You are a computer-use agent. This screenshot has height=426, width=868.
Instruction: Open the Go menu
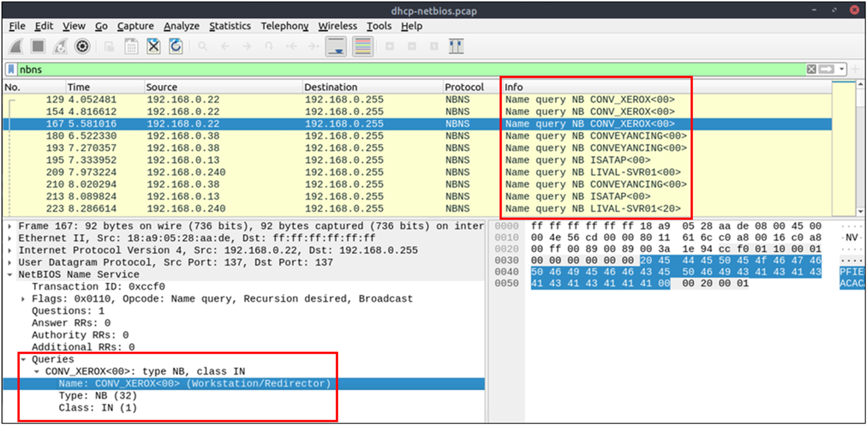coord(101,26)
